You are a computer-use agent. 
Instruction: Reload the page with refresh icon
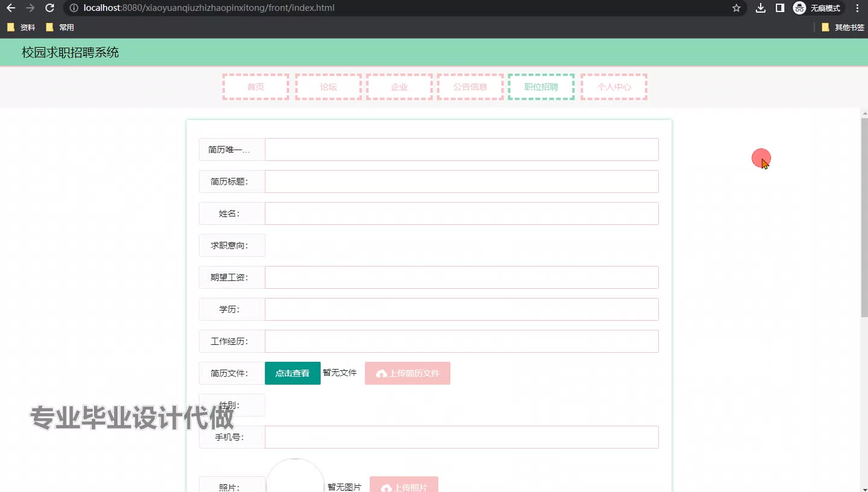[x=50, y=8]
